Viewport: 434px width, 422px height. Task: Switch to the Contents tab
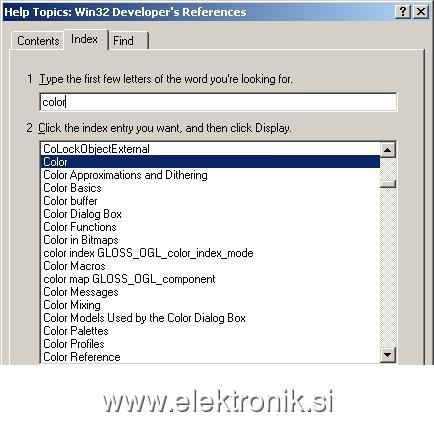[38, 41]
